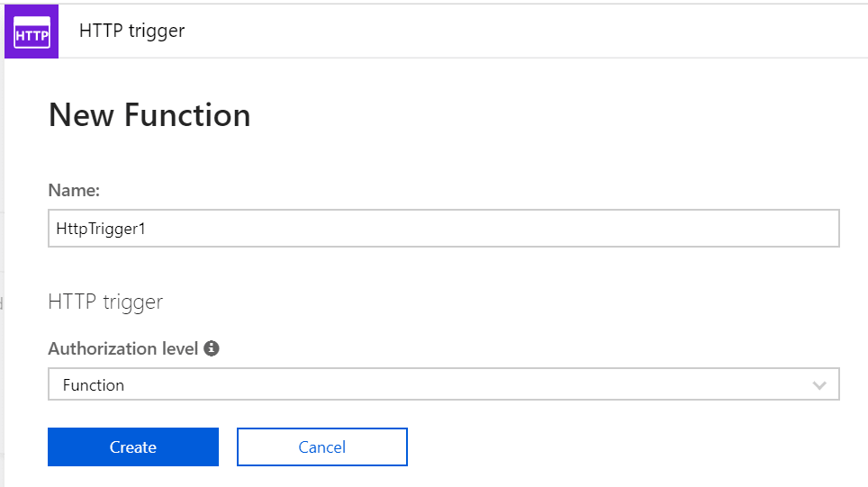Click the header bar beside the HTTP trigger title
The width and height of the screenshot is (868, 487).
(522, 31)
